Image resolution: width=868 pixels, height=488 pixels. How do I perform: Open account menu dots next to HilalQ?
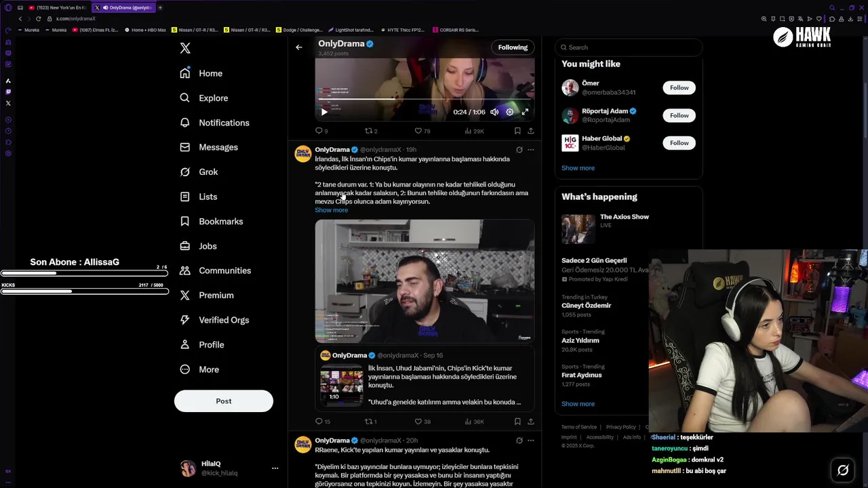[x=275, y=468]
